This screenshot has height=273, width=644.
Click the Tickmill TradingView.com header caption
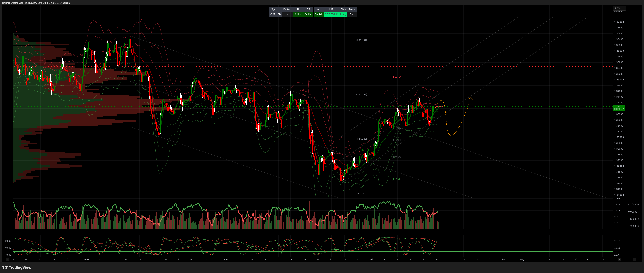(x=36, y=3)
